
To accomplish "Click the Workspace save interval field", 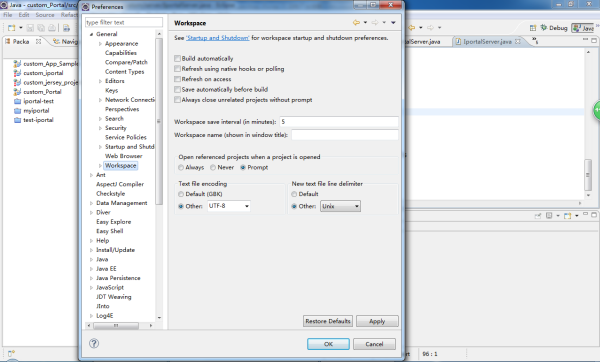I will click(339, 122).
